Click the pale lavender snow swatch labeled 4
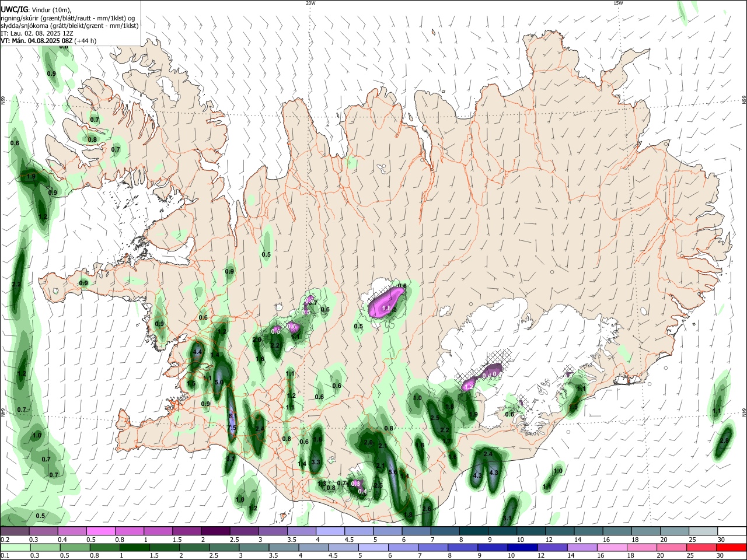 click(x=330, y=531)
